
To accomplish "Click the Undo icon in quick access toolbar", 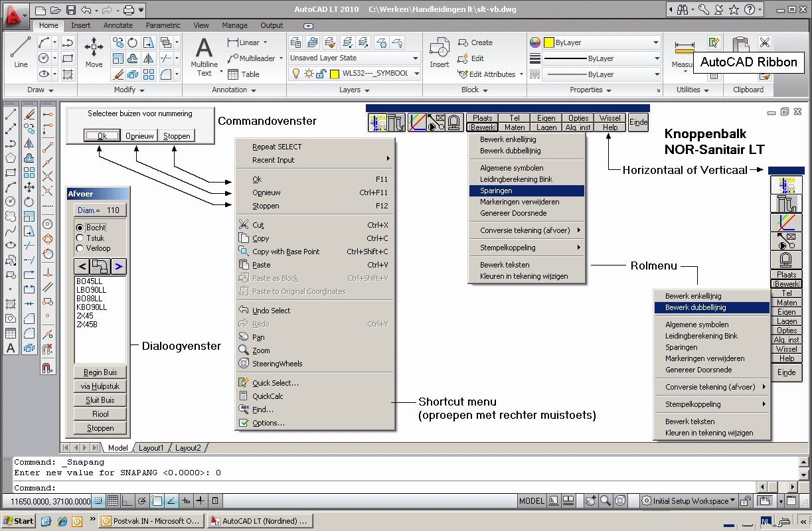I will pos(85,10).
